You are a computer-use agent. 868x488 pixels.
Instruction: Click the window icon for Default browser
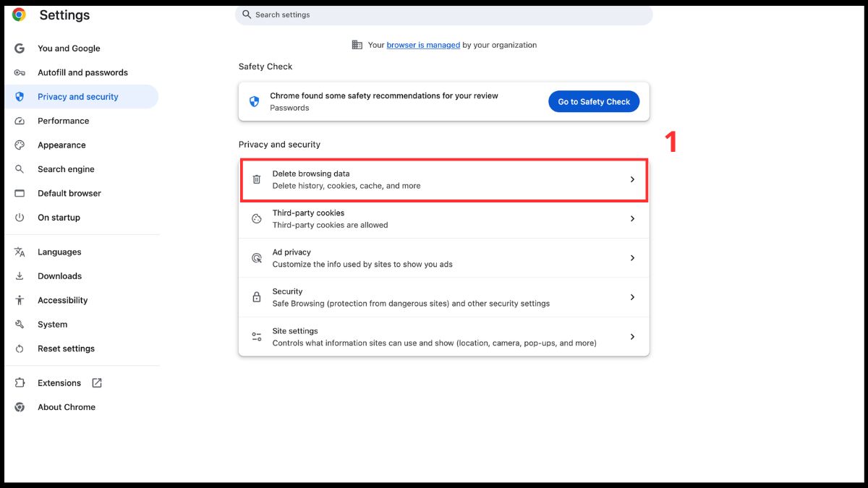pyautogui.click(x=20, y=193)
